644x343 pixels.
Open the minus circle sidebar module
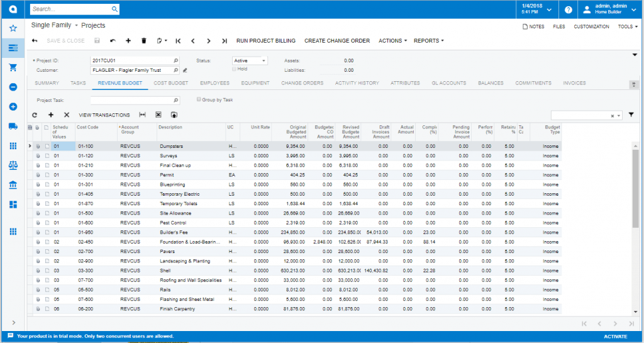(13, 87)
